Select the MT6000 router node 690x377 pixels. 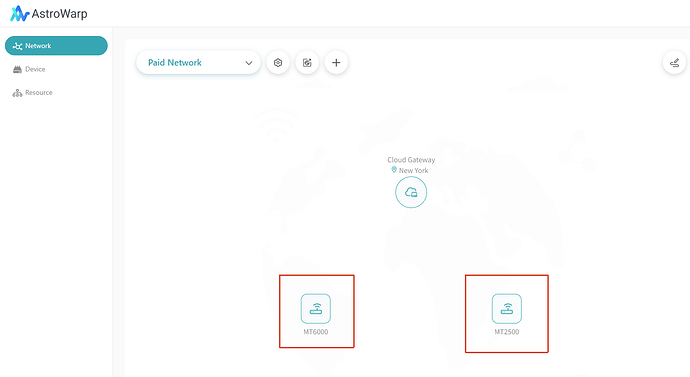click(x=316, y=309)
